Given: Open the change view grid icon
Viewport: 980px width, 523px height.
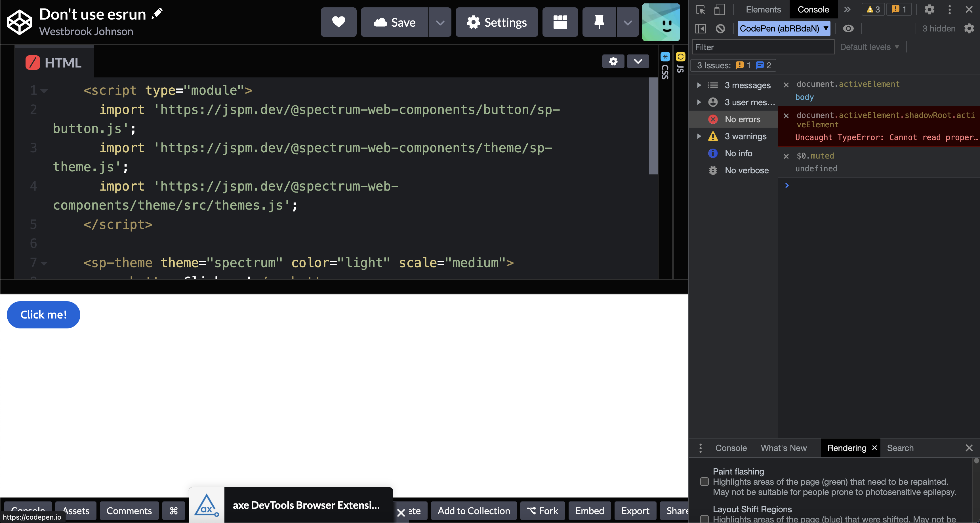Looking at the screenshot, I should pyautogui.click(x=560, y=22).
